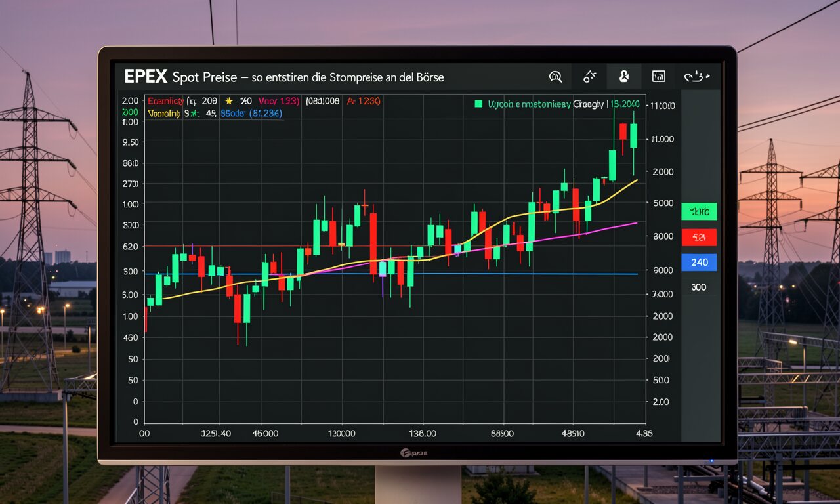Click the red "Eramlicy" legend label
The width and height of the screenshot is (840, 504).
pos(166,102)
